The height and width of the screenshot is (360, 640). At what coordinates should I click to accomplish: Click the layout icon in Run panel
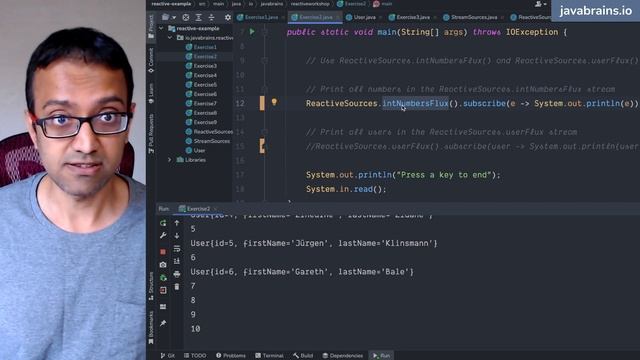(163, 307)
